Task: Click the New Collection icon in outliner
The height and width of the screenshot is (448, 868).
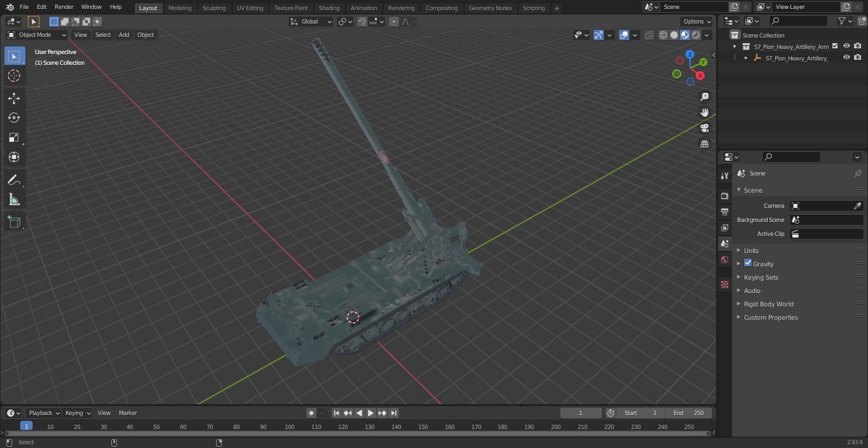Action: click(x=862, y=21)
